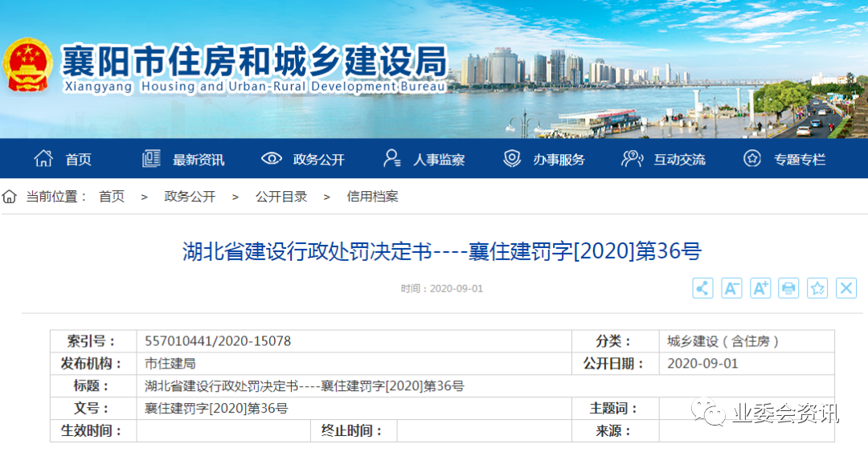The height and width of the screenshot is (452, 868).
Task: Go to 首页 breadcrumb link
Action: 112,197
